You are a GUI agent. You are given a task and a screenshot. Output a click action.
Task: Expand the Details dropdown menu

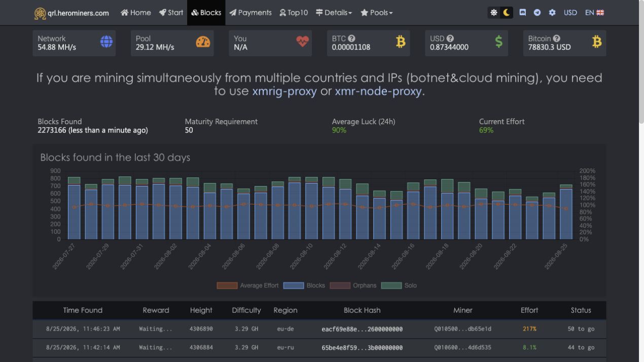click(x=334, y=13)
